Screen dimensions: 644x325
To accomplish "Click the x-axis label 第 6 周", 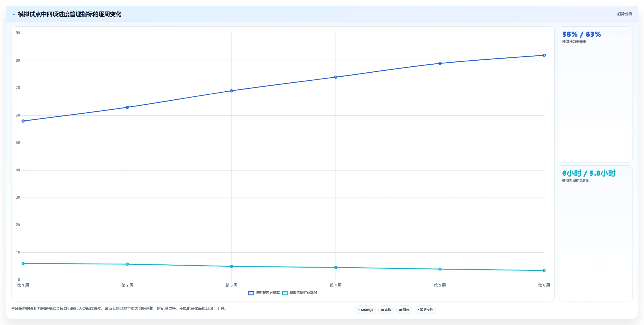I will pos(544,285).
